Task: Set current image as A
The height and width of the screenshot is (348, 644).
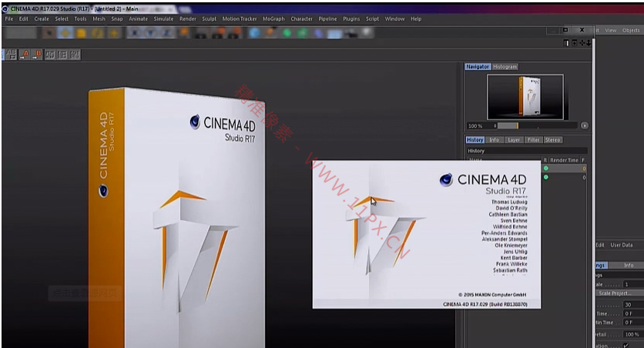Action: (24, 54)
